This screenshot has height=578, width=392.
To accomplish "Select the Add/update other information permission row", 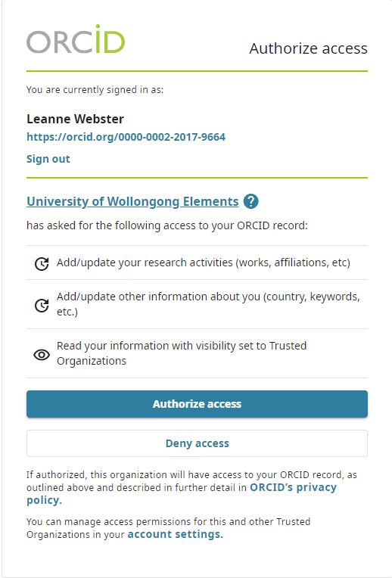I will [197, 304].
